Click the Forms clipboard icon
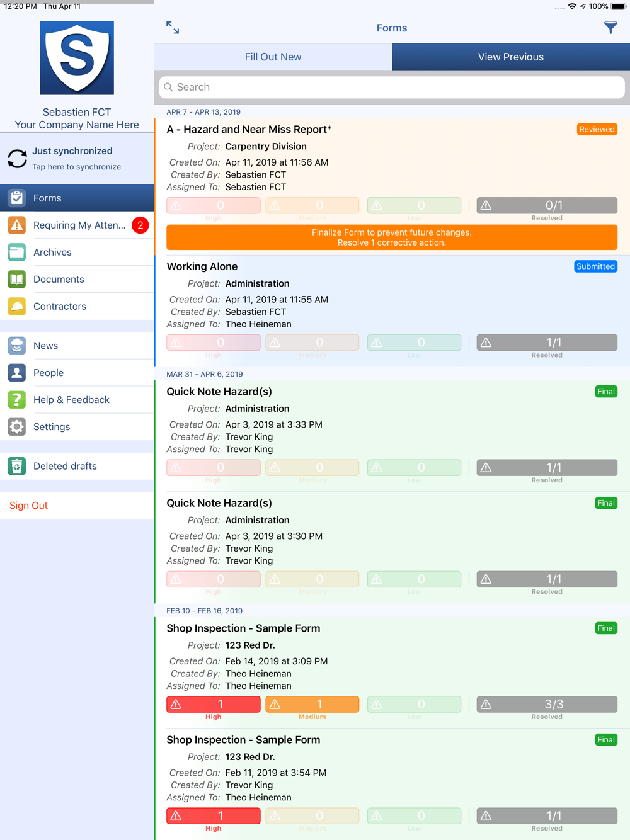 (x=17, y=198)
